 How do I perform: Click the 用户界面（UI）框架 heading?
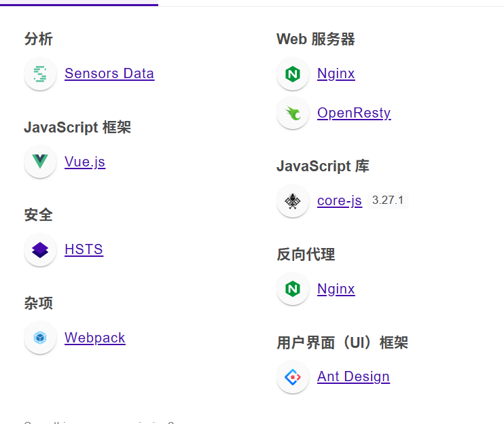click(342, 342)
